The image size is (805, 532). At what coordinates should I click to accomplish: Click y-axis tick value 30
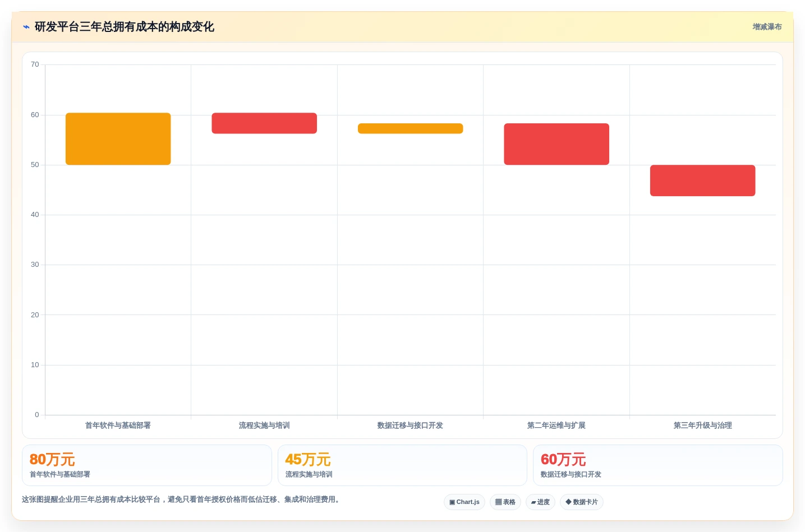[x=35, y=265]
